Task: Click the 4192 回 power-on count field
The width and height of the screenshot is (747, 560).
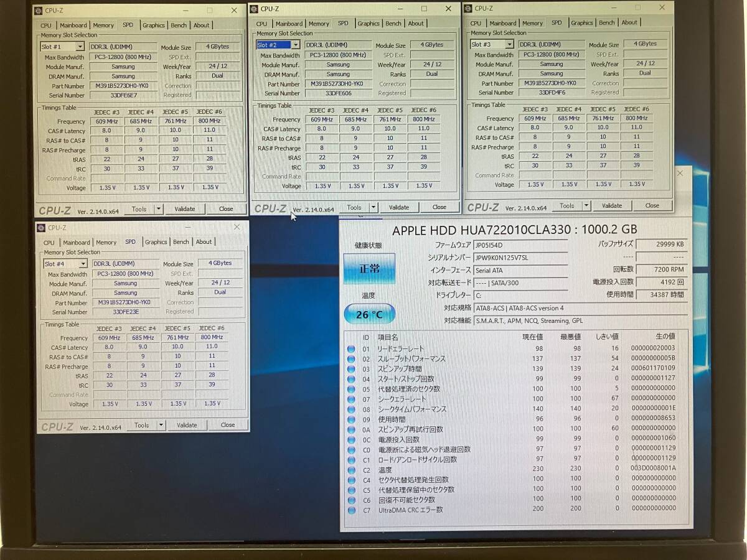Action: (x=662, y=282)
